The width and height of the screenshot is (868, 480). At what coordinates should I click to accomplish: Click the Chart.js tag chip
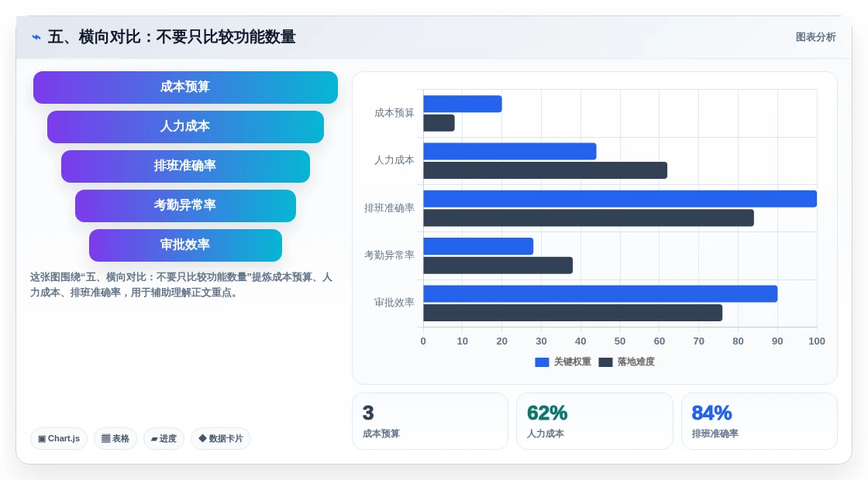click(59, 438)
